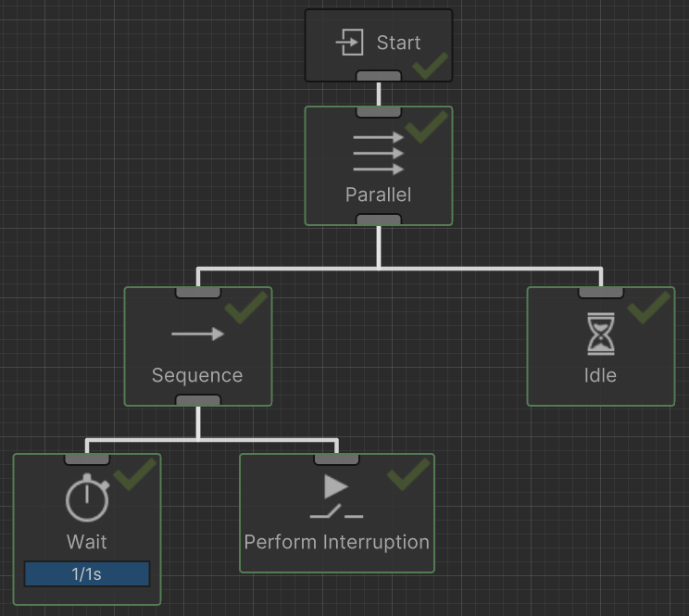
Task: Select the Parallel node's triple-arrow icon
Action: tap(379, 153)
